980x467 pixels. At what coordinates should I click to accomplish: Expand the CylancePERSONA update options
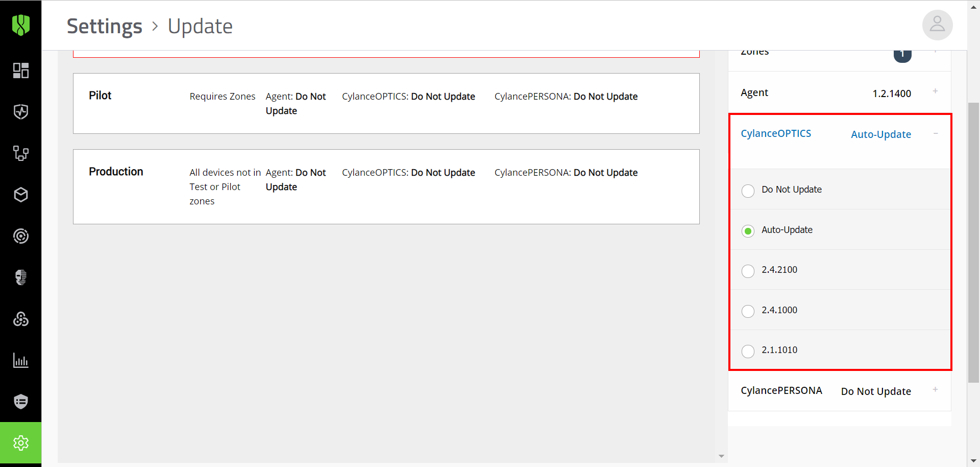[936, 389]
